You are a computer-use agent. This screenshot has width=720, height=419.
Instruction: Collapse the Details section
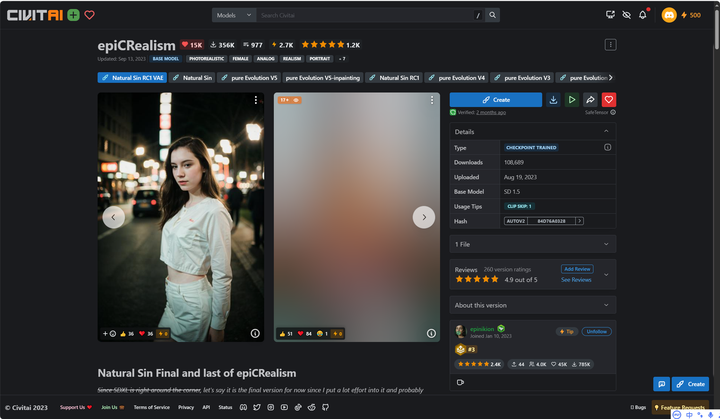coord(533,131)
